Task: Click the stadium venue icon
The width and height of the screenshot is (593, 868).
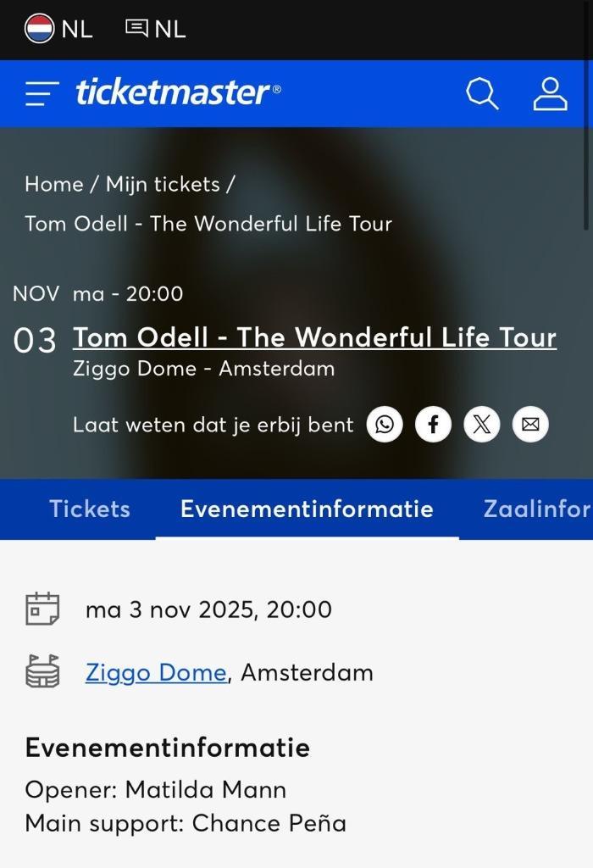Action: click(42, 671)
